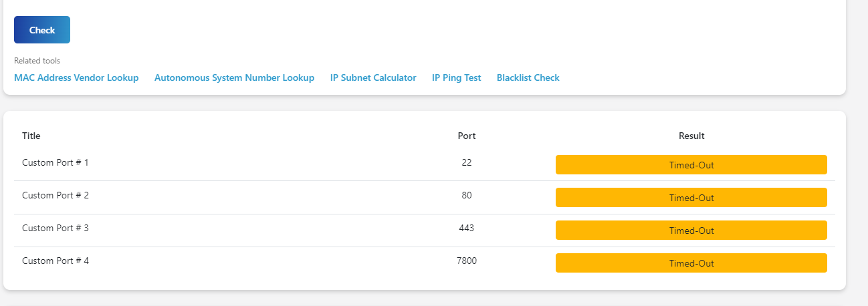This screenshot has height=306, width=868.
Task: Click the port number 7800 cell
Action: click(x=467, y=261)
